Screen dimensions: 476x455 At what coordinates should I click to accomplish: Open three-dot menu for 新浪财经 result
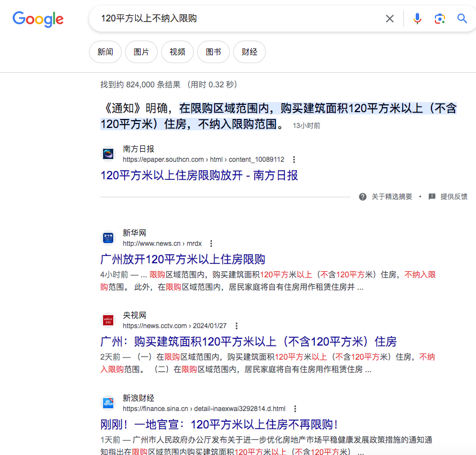[295, 409]
